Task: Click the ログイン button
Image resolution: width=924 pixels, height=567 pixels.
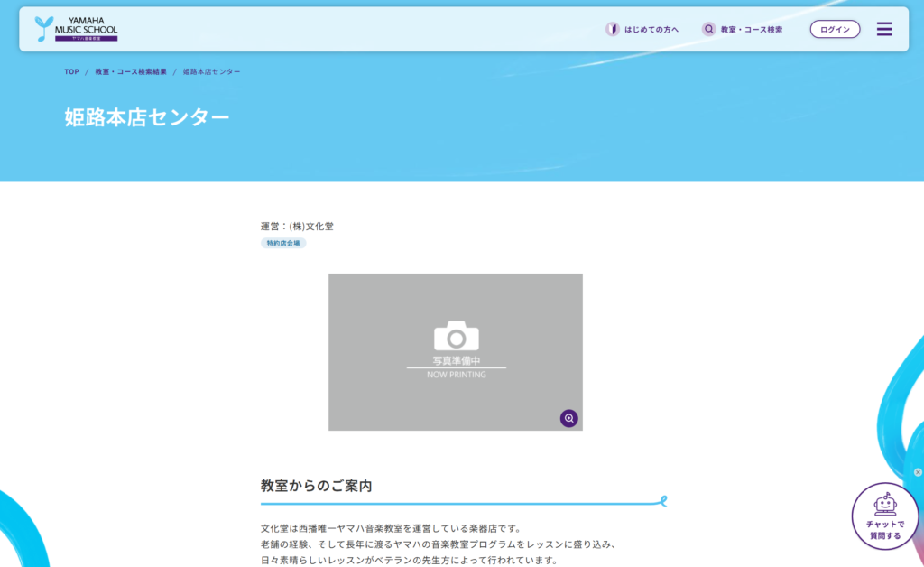Action: point(835,29)
